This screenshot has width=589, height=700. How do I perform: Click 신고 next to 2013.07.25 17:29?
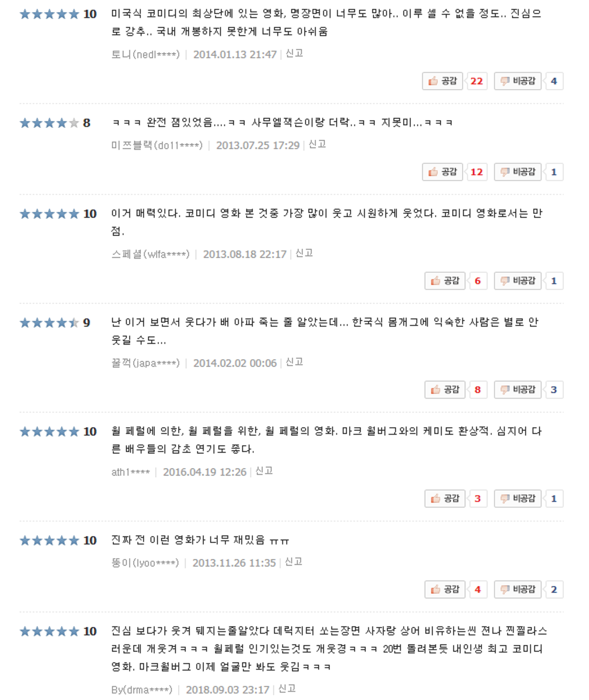(x=317, y=145)
